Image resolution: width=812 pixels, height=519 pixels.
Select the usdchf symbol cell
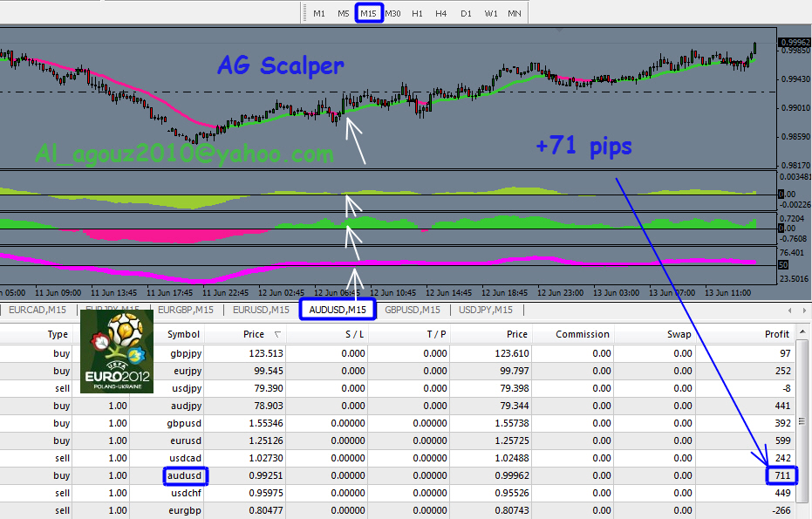(186, 493)
